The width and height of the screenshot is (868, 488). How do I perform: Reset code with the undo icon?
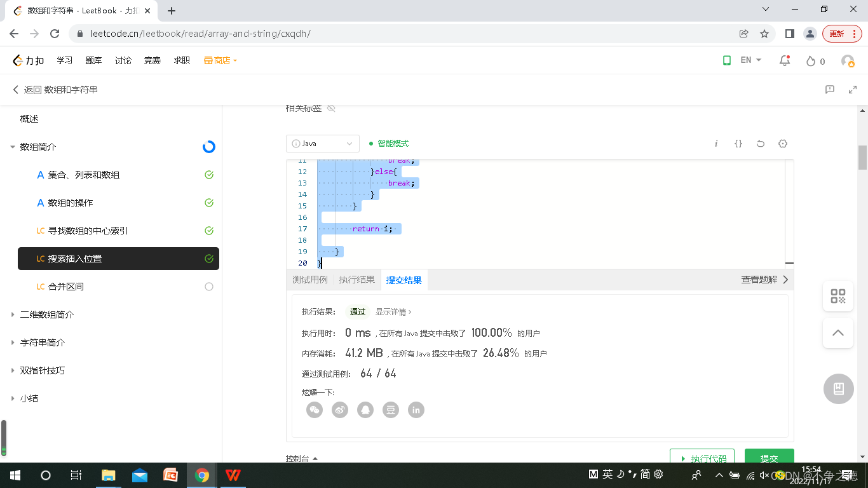tap(760, 144)
